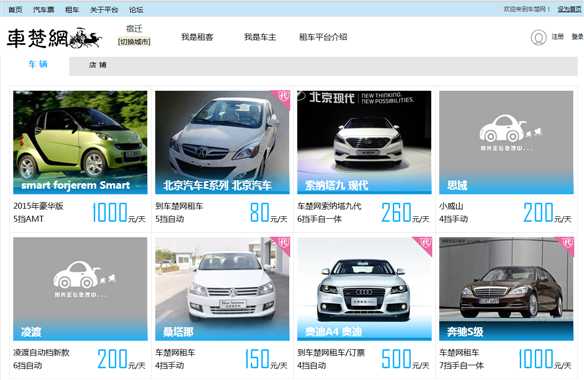
Task: Click the 150元/天 price
Action: click(x=266, y=359)
